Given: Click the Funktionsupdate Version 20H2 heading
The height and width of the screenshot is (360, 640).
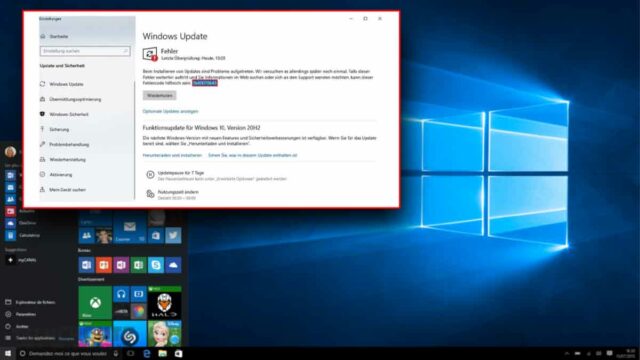Looking at the screenshot, I should (x=201, y=128).
